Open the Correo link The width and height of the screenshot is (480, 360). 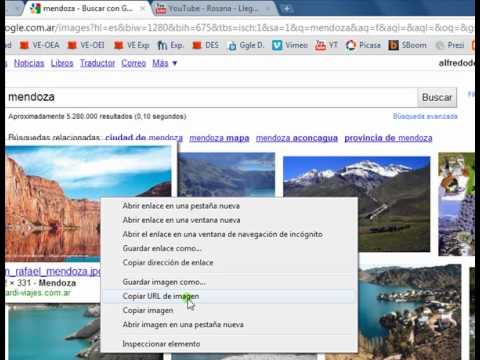pyautogui.click(x=133, y=63)
